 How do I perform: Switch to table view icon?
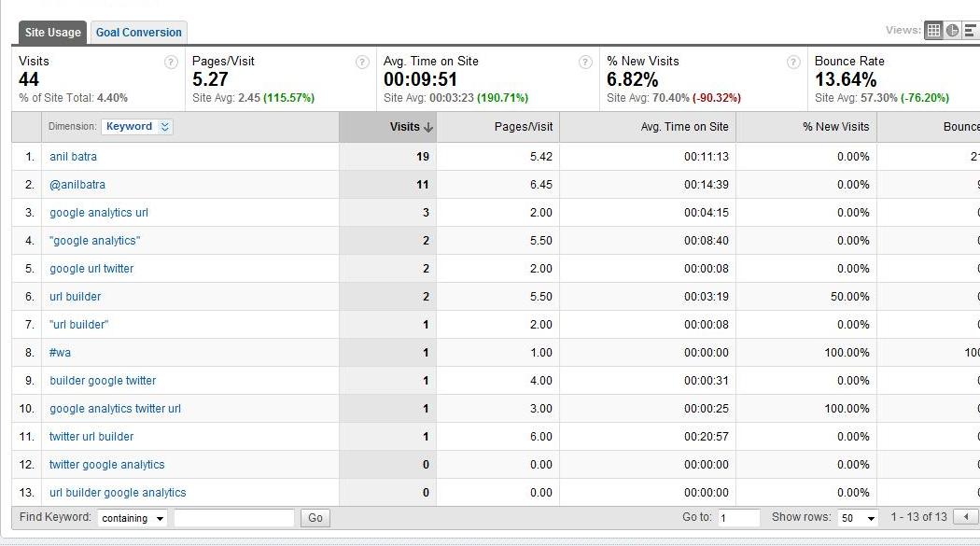tap(933, 31)
